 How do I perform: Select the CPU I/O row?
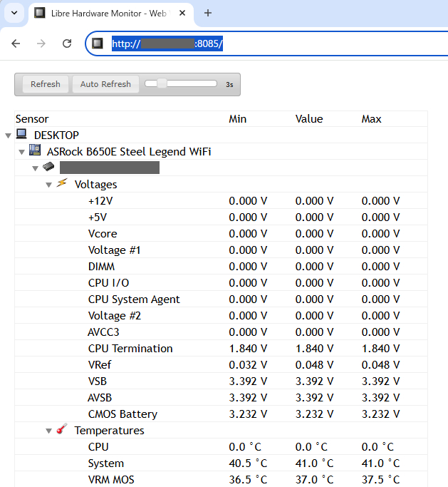coord(221,282)
